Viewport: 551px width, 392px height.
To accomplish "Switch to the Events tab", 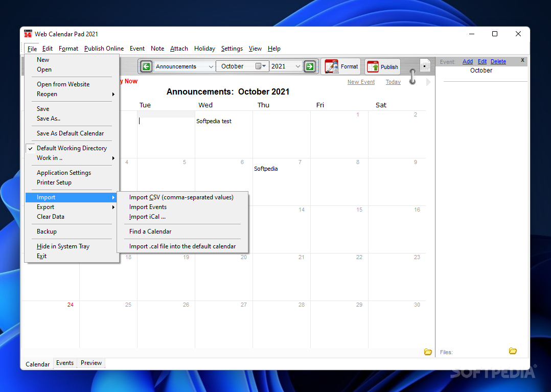I will [x=65, y=363].
